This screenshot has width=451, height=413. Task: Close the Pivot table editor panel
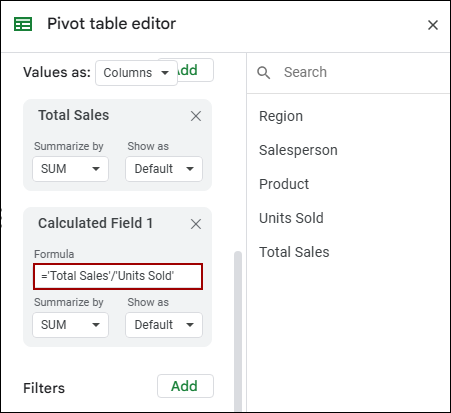433,25
